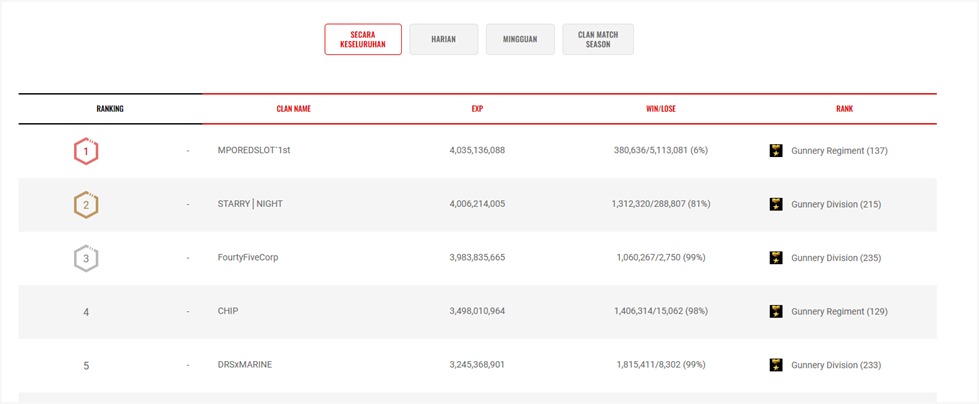
Task: Open the Mingguan ranking tab
Action: 520,39
